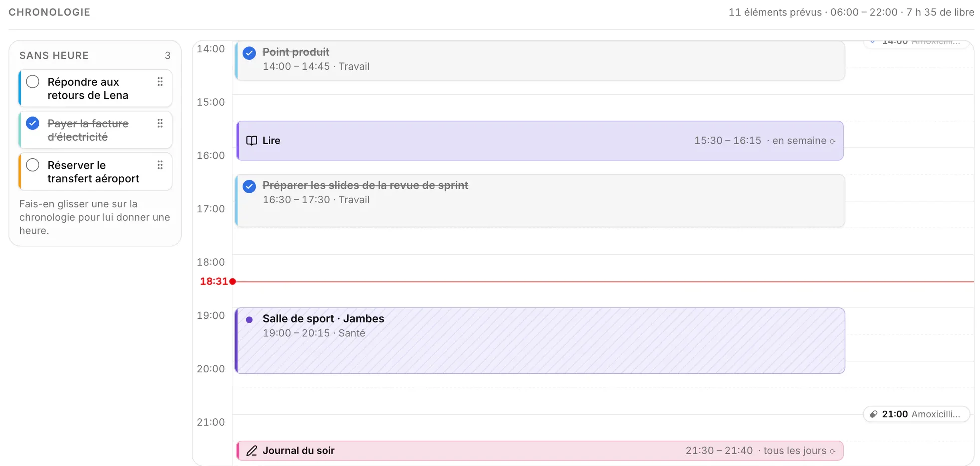Open the 21:00 Amoxicilli... reminder chip
The height and width of the screenshot is (466, 980).
point(917,414)
